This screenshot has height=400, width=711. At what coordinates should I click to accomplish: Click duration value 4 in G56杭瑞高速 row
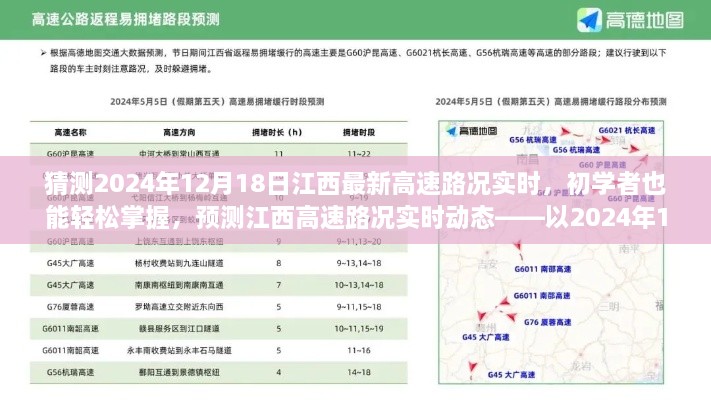pos(278,372)
